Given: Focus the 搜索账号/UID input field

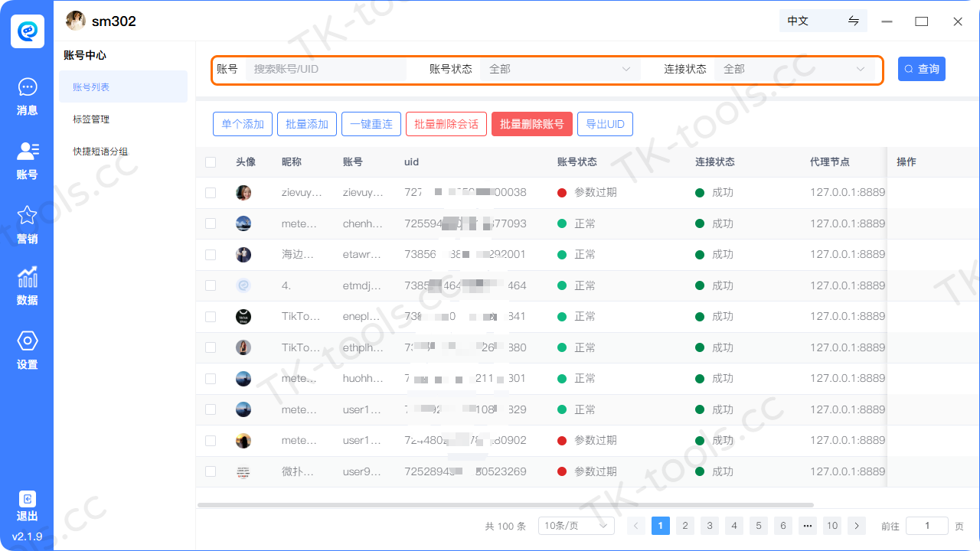Looking at the screenshot, I should [326, 69].
